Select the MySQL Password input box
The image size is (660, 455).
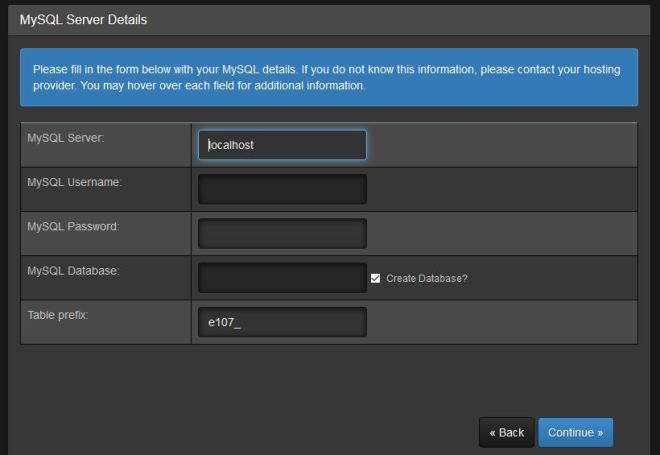(x=282, y=233)
